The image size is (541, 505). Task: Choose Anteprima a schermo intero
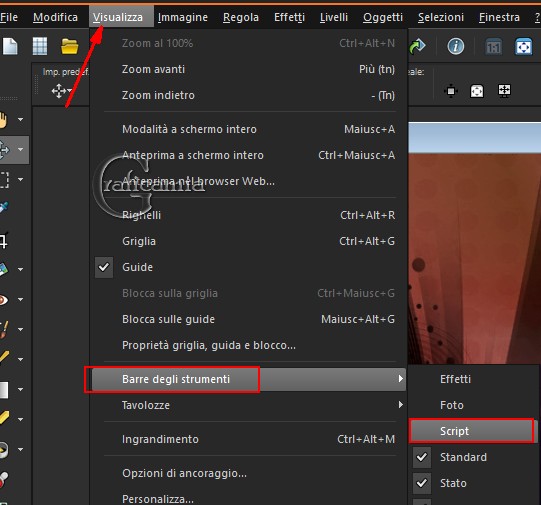pyautogui.click(x=248, y=155)
